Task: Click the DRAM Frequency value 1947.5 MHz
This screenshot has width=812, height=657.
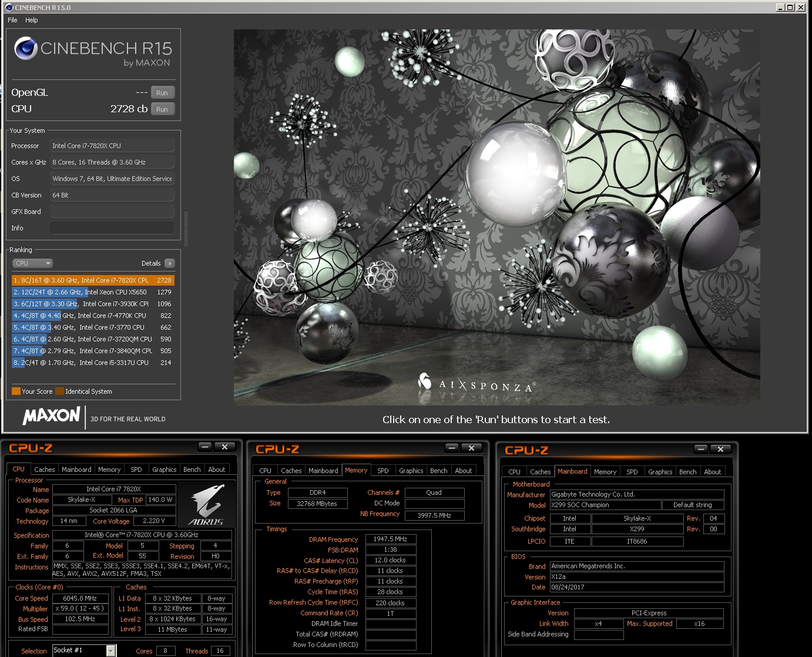Action: [391, 539]
